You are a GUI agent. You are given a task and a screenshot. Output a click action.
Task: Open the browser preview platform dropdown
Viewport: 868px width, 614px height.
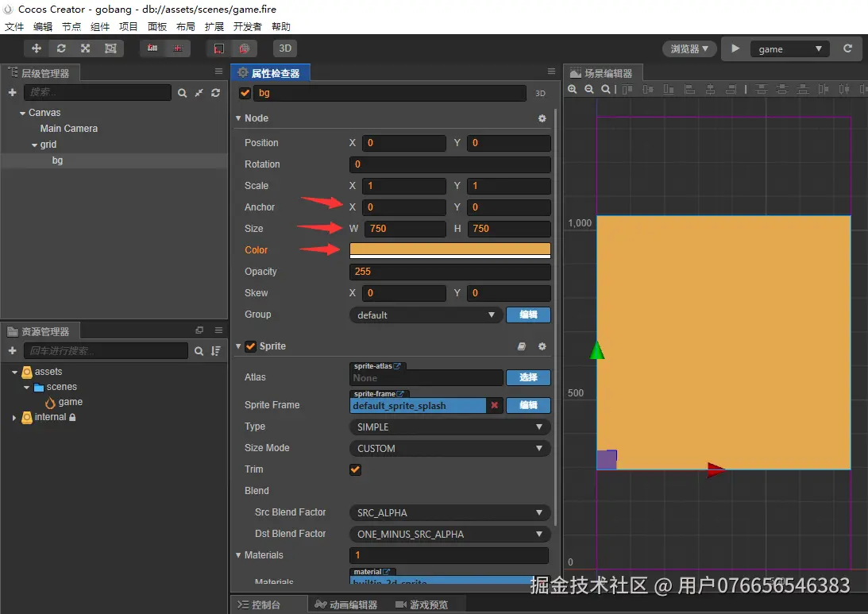click(x=689, y=48)
